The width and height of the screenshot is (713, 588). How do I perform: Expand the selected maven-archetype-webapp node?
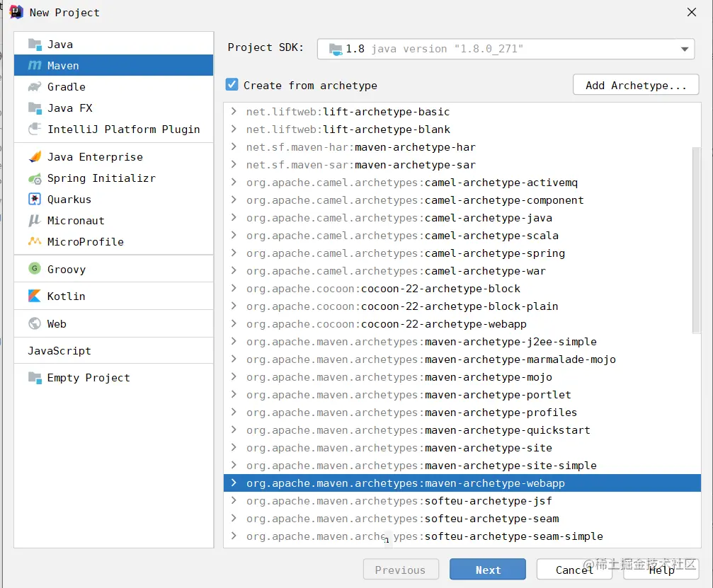tap(234, 483)
